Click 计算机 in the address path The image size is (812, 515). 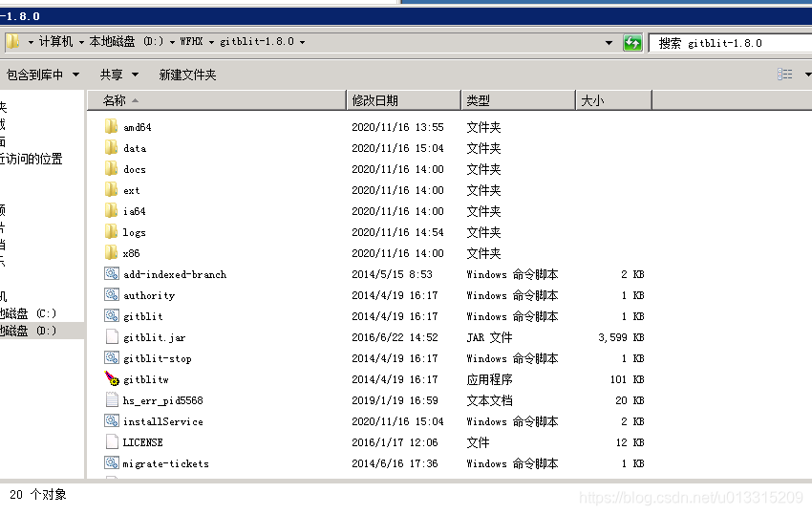click(x=56, y=41)
